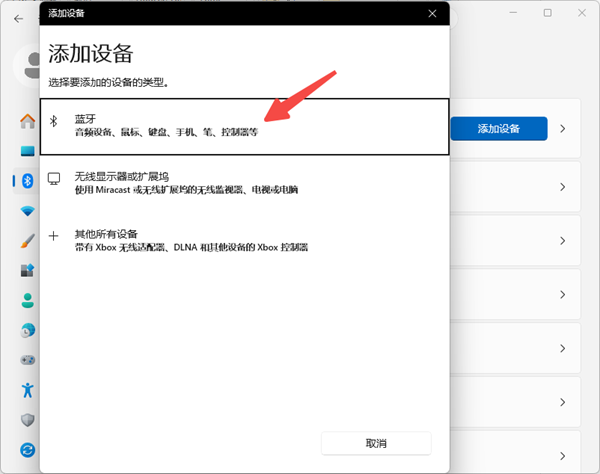Minimize the Settings window
Screen dimensions: 600x474
click(x=513, y=13)
